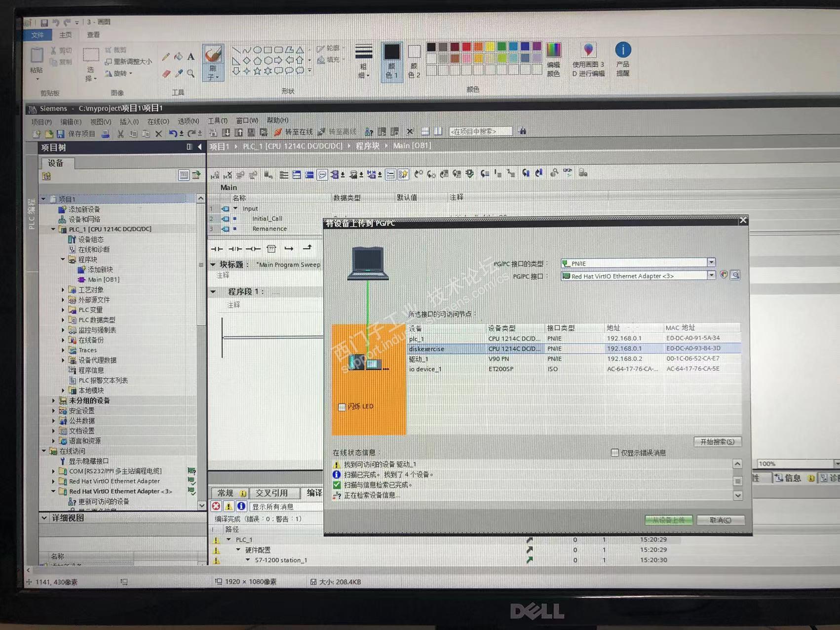
Task: Collapse the 在线访问 tree node
Action: click(x=44, y=451)
